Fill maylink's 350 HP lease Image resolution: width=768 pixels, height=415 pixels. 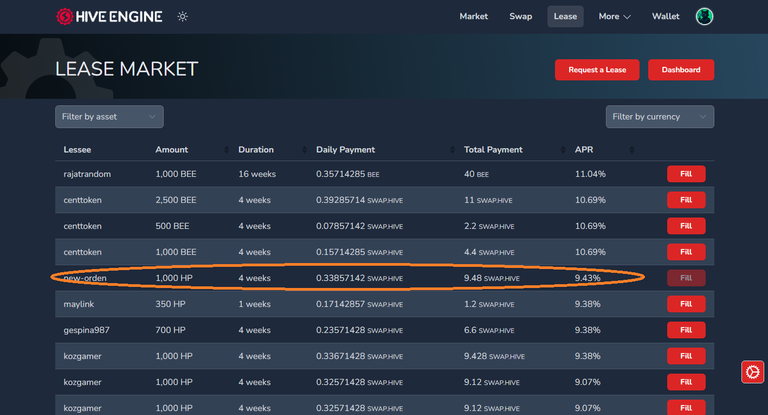click(x=686, y=304)
